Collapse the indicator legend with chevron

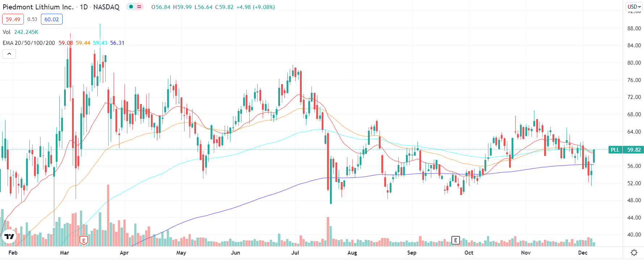[9, 54]
